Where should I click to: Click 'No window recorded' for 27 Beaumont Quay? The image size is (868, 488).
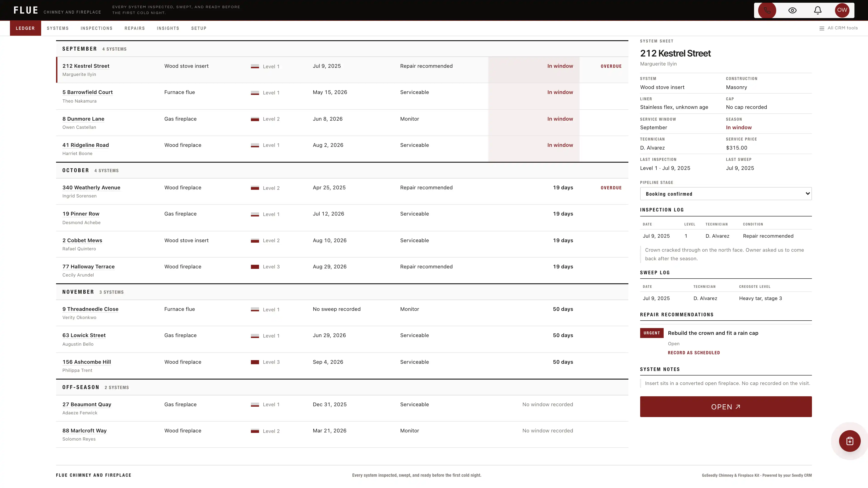547,404
